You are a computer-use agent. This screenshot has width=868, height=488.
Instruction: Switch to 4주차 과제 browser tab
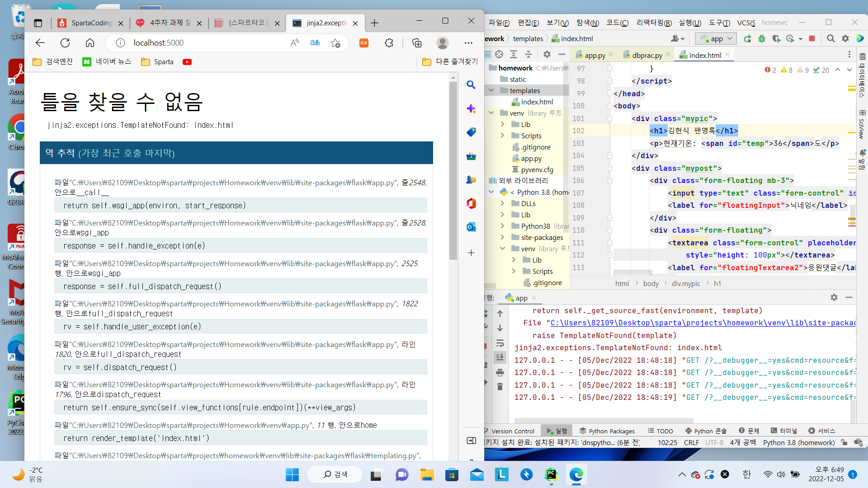click(x=170, y=23)
